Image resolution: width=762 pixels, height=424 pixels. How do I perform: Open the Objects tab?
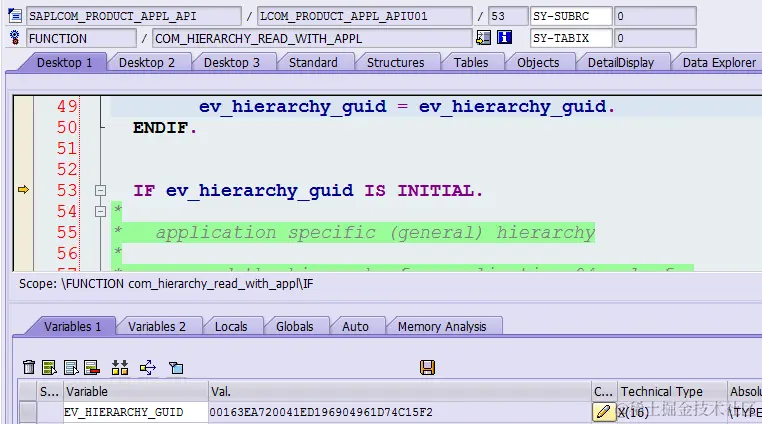point(538,63)
